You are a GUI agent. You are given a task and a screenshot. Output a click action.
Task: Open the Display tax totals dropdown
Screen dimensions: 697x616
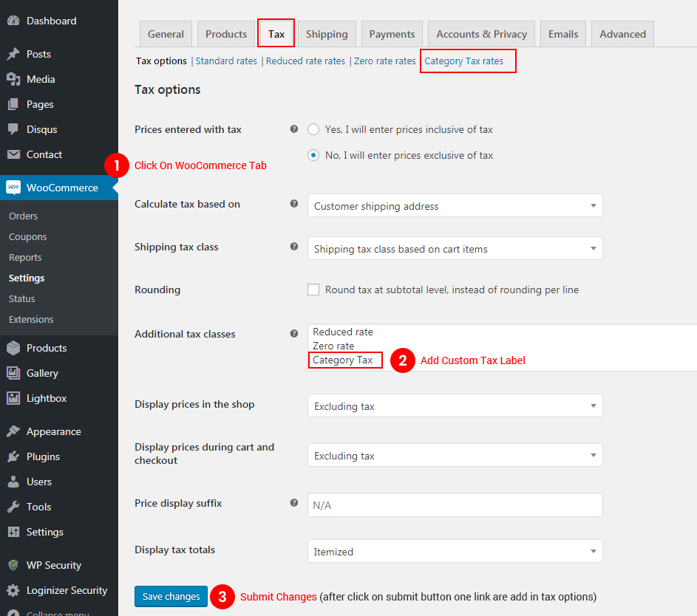(455, 551)
